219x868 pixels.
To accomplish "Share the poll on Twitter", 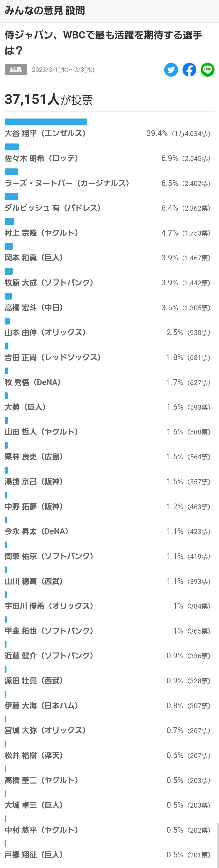I will point(171,70).
